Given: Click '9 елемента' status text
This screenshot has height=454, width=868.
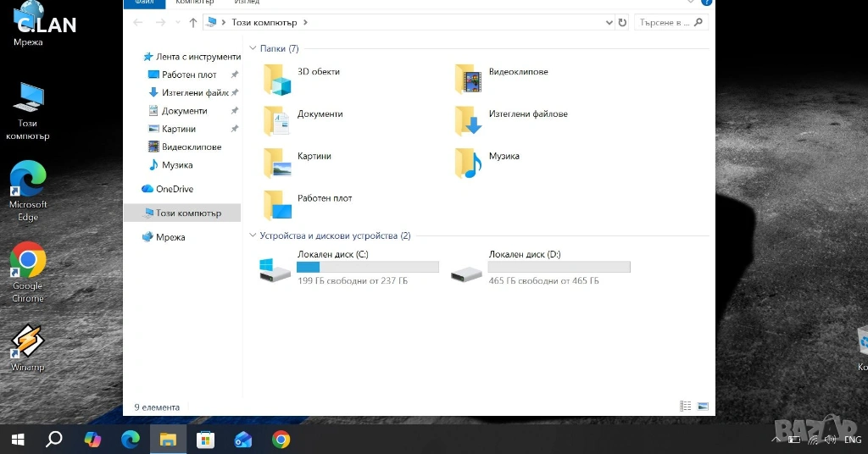Looking at the screenshot, I should pyautogui.click(x=157, y=407).
